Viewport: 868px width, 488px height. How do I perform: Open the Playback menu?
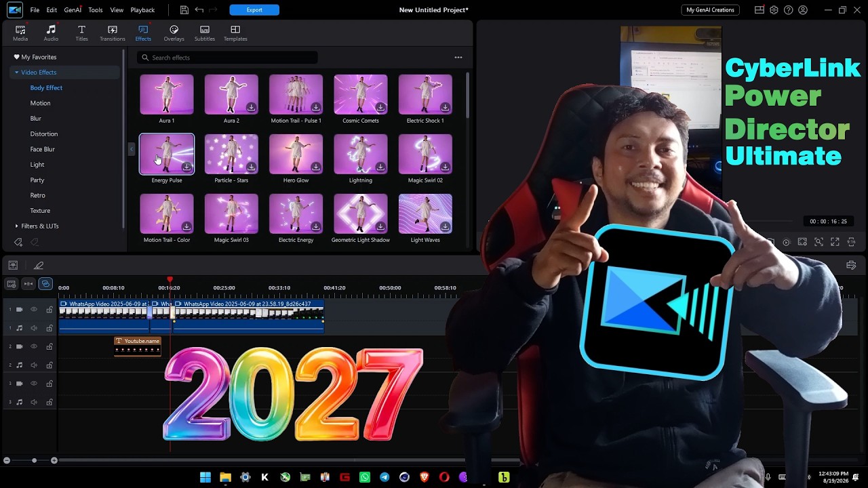pyautogui.click(x=142, y=10)
